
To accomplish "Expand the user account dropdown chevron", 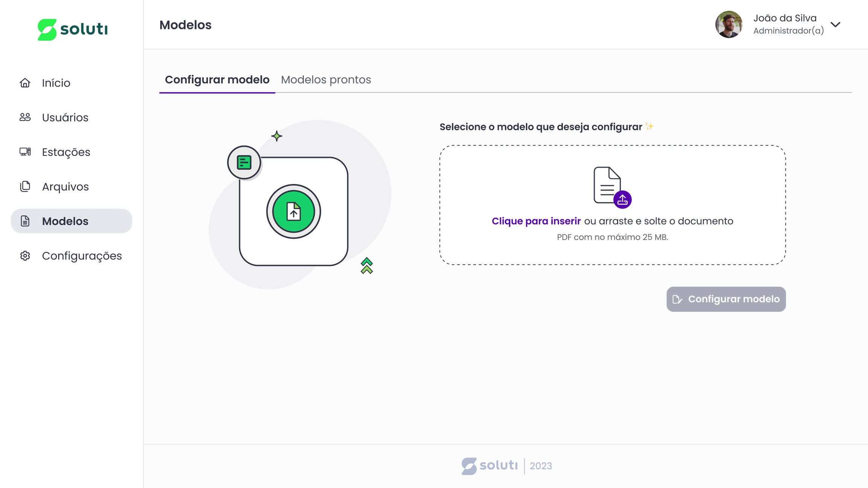I will point(835,25).
